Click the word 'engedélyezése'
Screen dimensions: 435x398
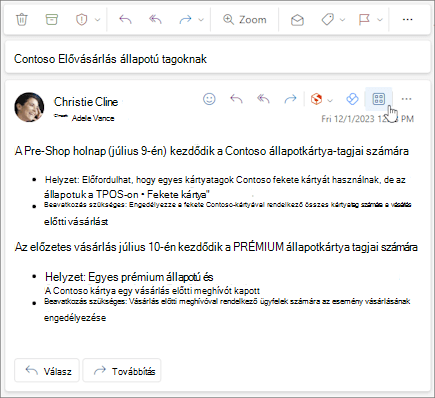(75, 318)
